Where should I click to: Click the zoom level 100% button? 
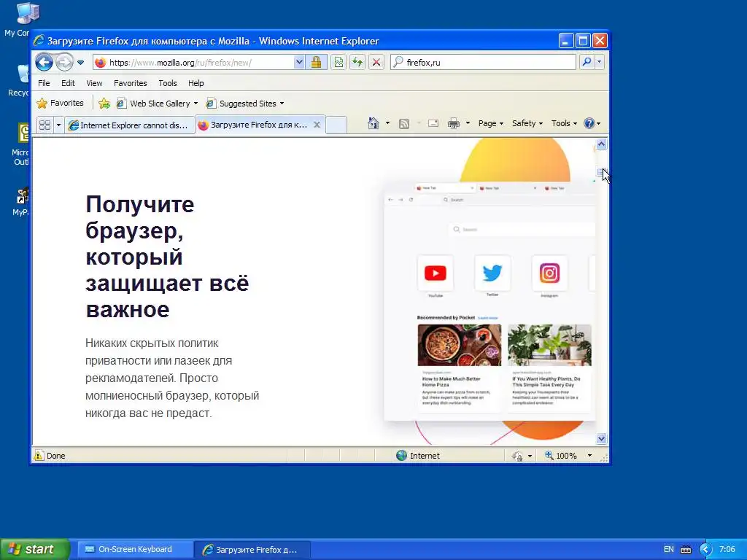(x=561, y=456)
